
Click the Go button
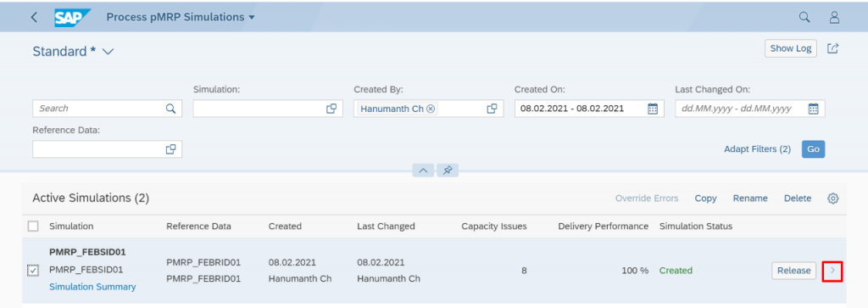pyautogui.click(x=813, y=149)
